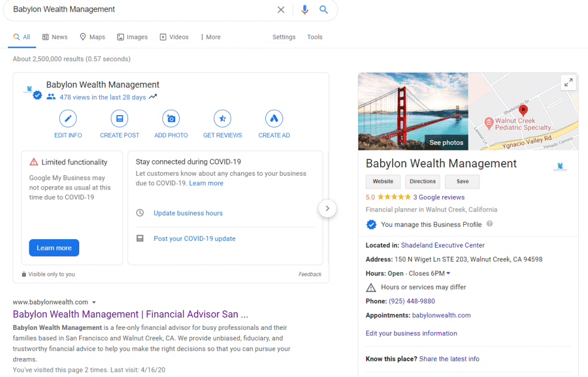The image size is (588, 377).
Task: Advance the card carousel with the right arrow
Action: pos(327,209)
